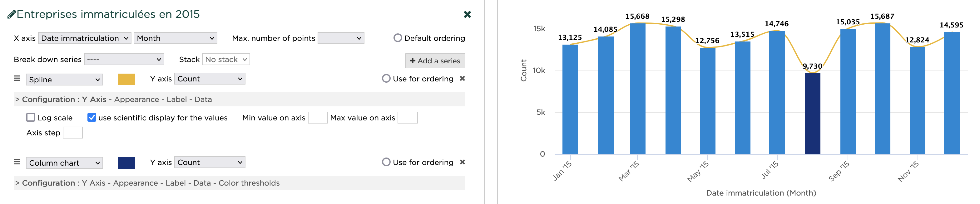Tick the Log scale checkbox

coord(31,118)
